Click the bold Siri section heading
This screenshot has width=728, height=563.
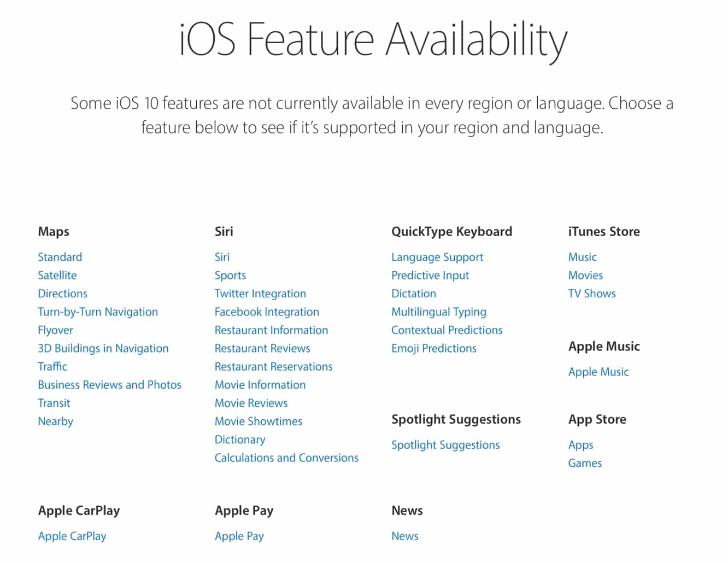tap(224, 231)
